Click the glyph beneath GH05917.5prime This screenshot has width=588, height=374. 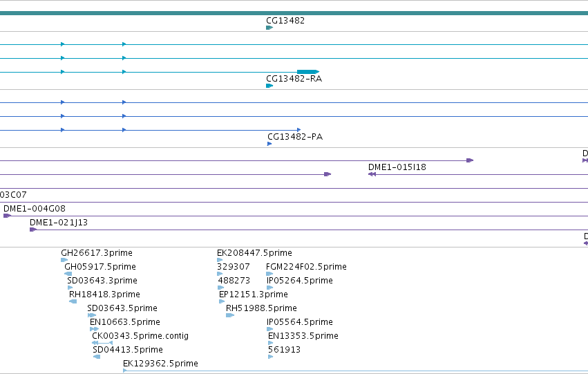coord(68,274)
